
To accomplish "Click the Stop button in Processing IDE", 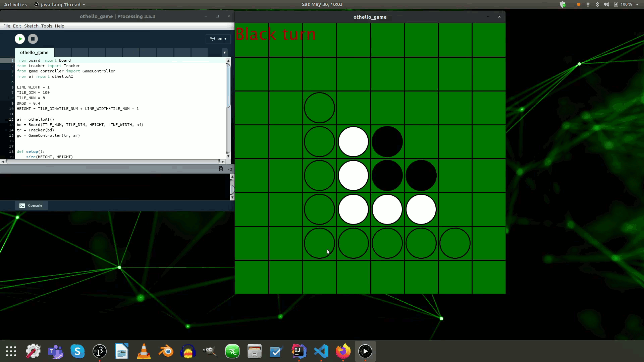I will pyautogui.click(x=33, y=39).
